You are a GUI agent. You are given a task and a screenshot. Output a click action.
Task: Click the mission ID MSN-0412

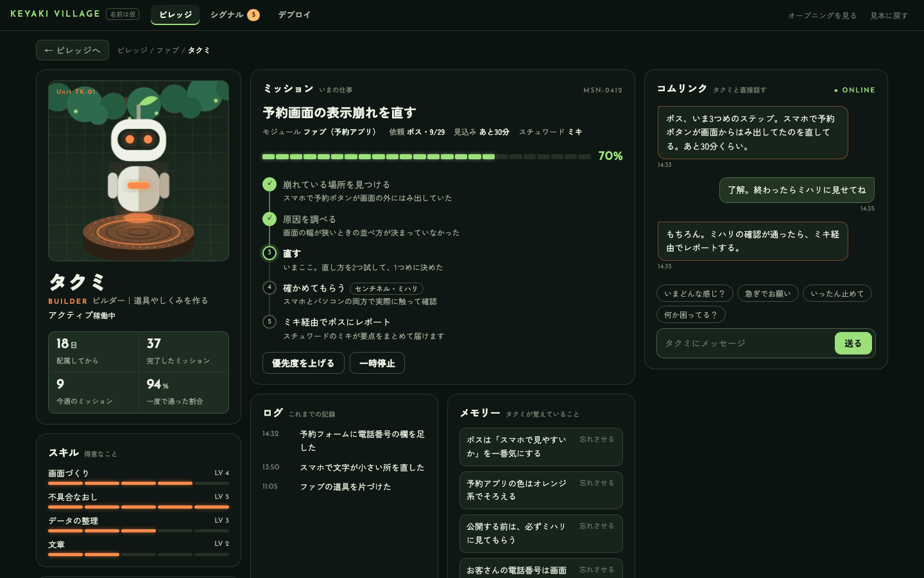tap(603, 90)
